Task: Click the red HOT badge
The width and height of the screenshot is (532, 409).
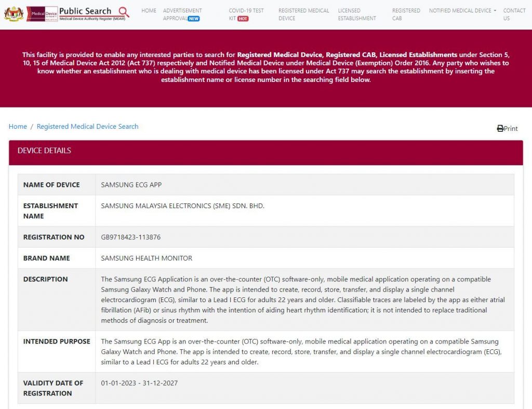Action: click(x=243, y=19)
